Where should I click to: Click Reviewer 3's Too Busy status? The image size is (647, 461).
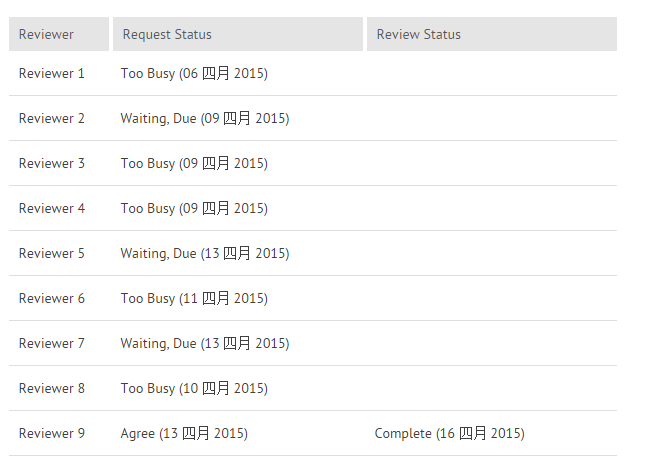point(194,163)
